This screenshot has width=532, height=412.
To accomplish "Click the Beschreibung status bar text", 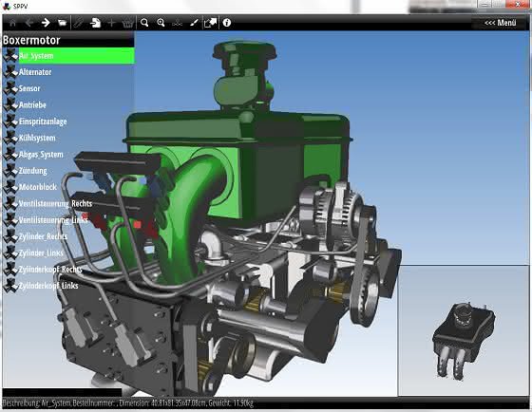I will coord(128,403).
